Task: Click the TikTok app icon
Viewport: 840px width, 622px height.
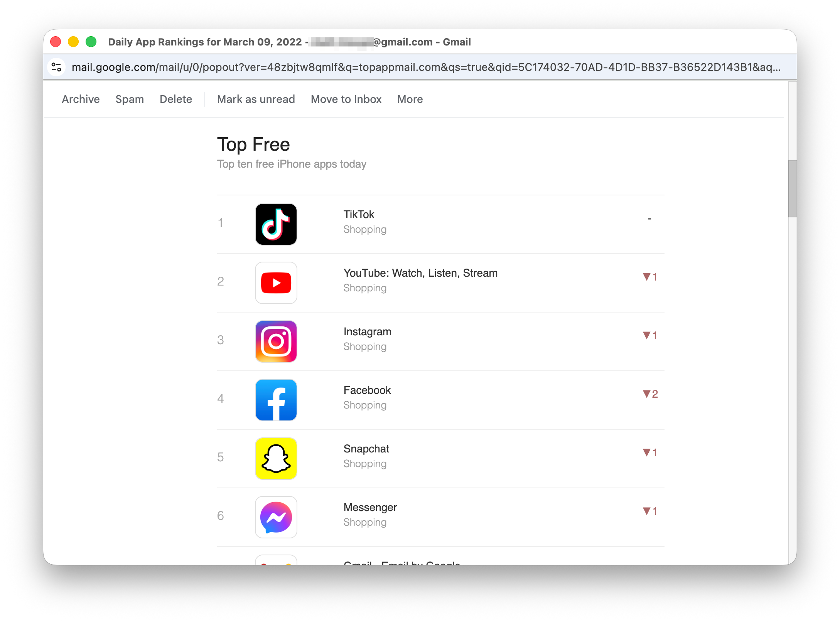Action: (275, 224)
